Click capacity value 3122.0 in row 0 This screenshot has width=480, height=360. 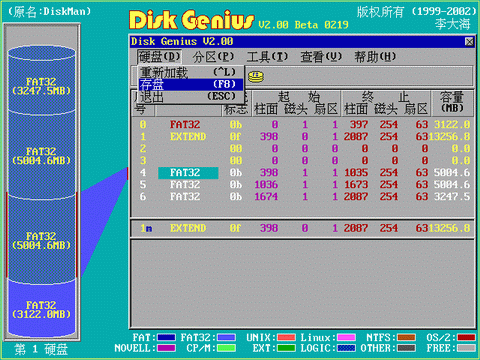pos(452,125)
